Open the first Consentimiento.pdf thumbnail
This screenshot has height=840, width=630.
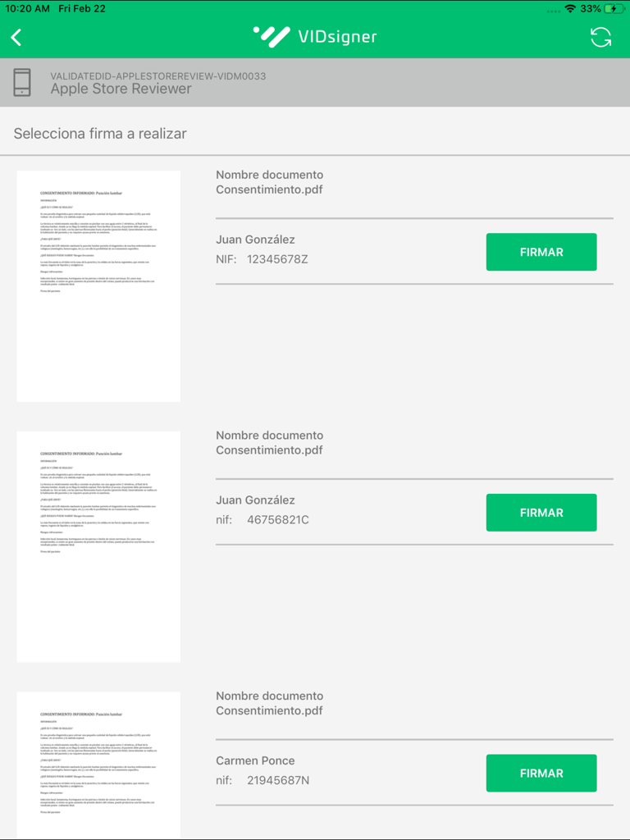pyautogui.click(x=98, y=285)
